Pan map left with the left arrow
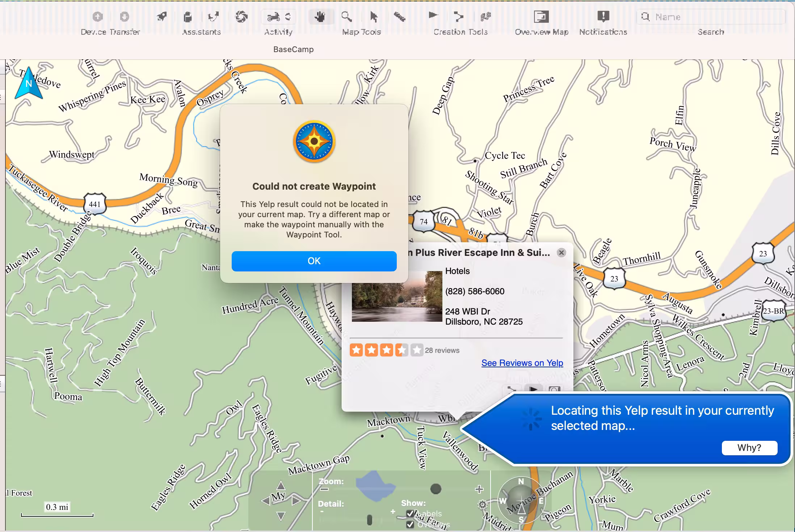The width and height of the screenshot is (795, 532). point(265,501)
